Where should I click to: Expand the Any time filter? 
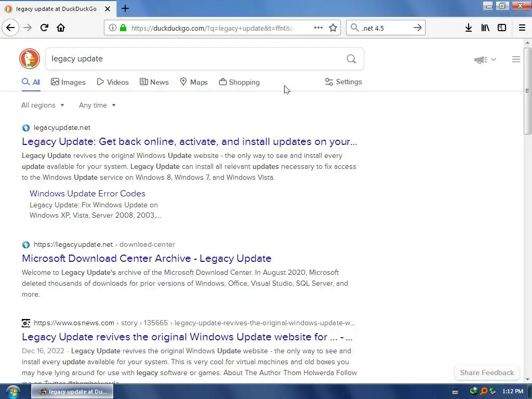[x=97, y=105]
